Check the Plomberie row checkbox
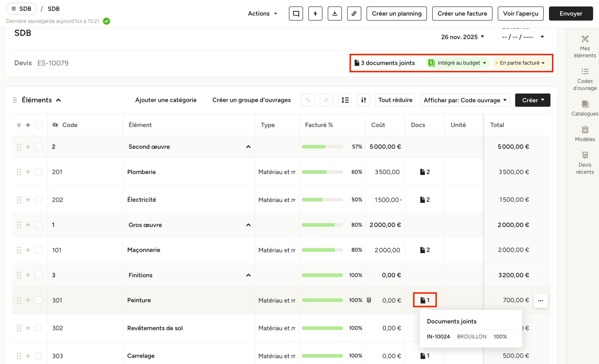 tap(39, 172)
